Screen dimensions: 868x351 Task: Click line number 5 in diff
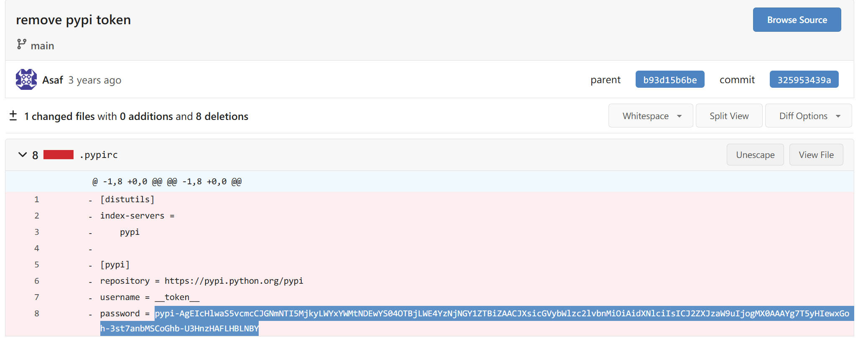point(37,265)
